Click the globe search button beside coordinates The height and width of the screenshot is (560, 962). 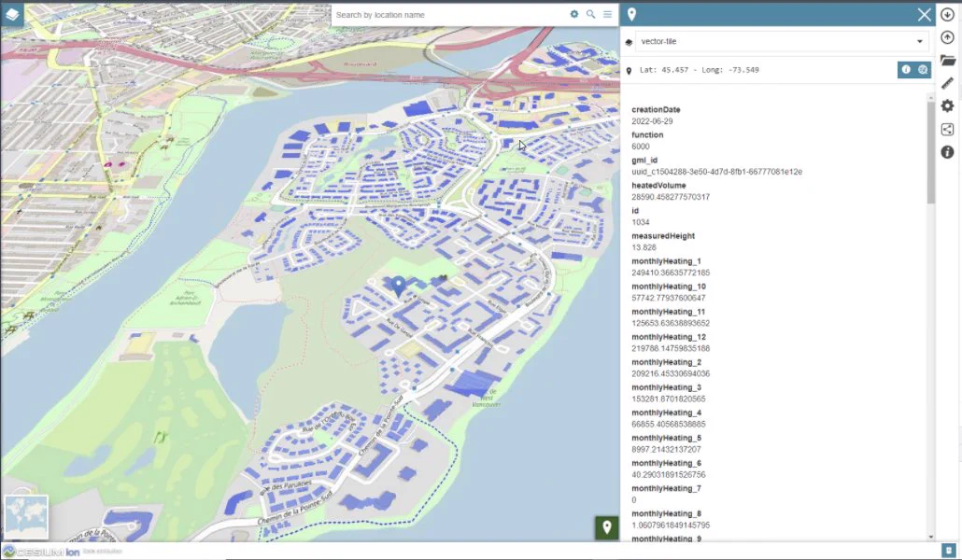pyautogui.click(x=923, y=70)
